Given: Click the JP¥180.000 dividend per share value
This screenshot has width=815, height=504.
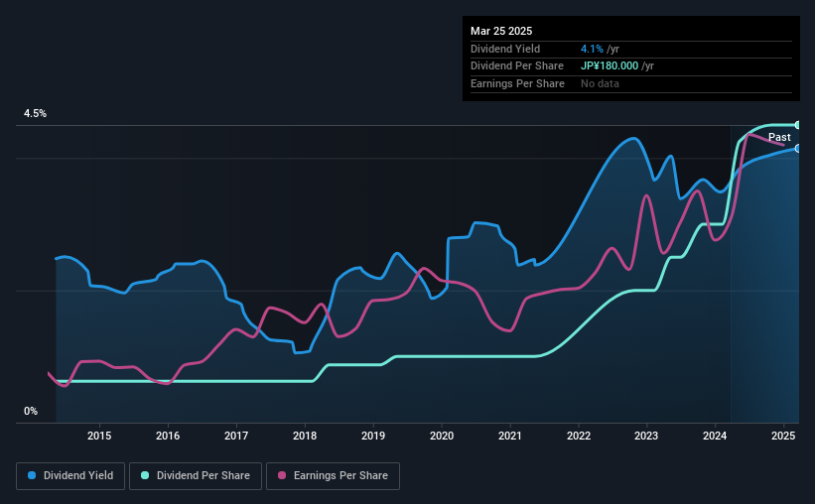Looking at the screenshot, I should coord(610,66).
